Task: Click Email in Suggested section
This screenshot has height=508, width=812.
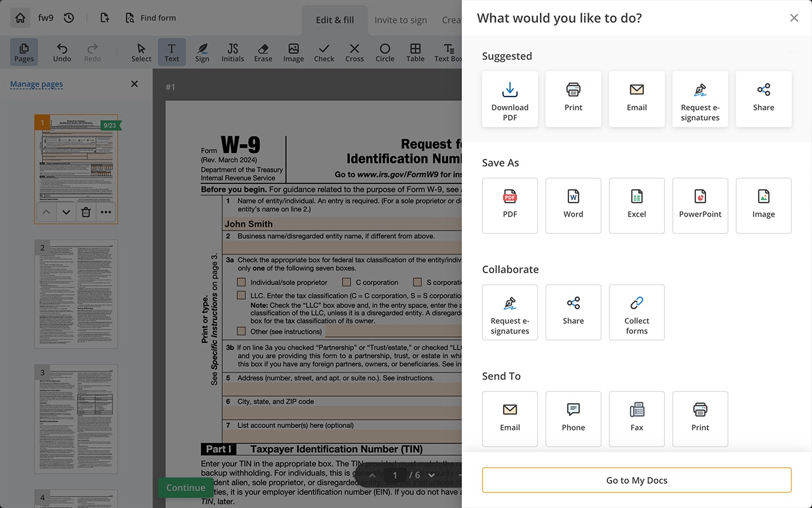Action: 637,99
